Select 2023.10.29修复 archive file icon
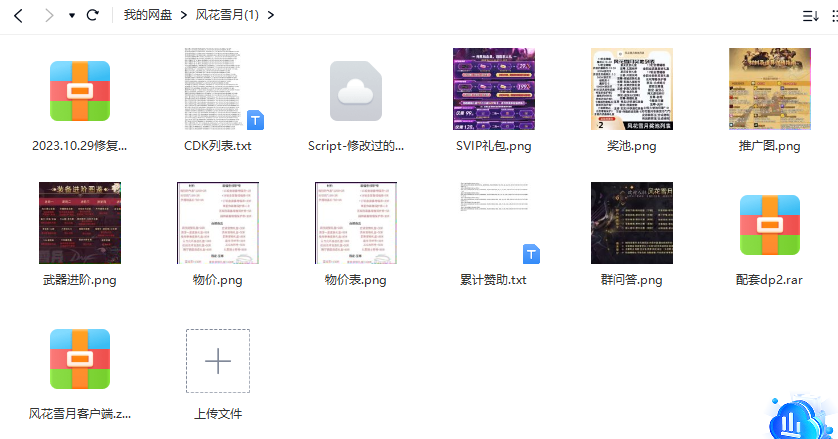 coord(80,90)
